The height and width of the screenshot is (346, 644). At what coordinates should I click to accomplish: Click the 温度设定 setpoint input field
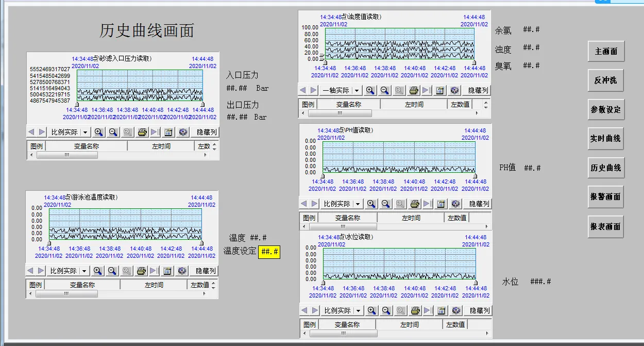click(x=269, y=252)
